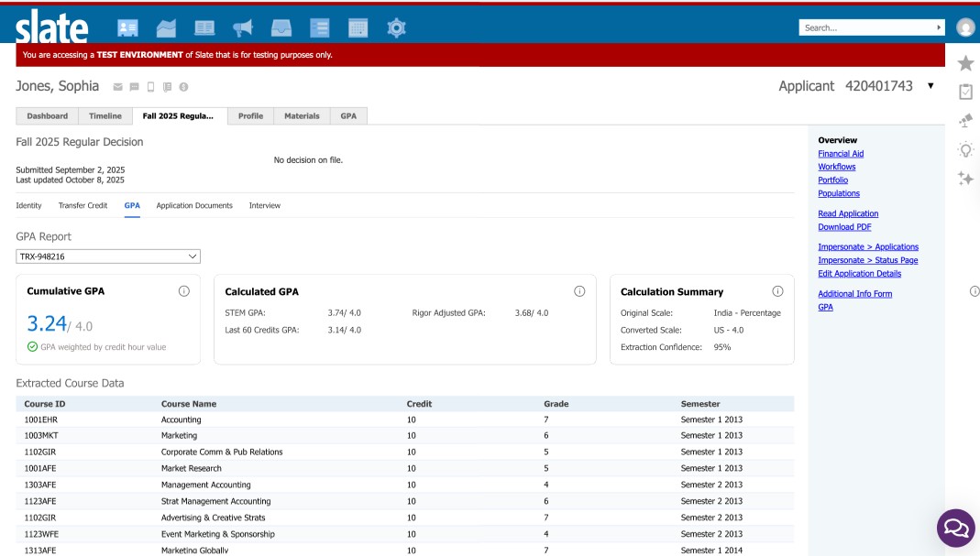
Task: Select the clipboard checklist icon on the right
Action: (x=964, y=88)
